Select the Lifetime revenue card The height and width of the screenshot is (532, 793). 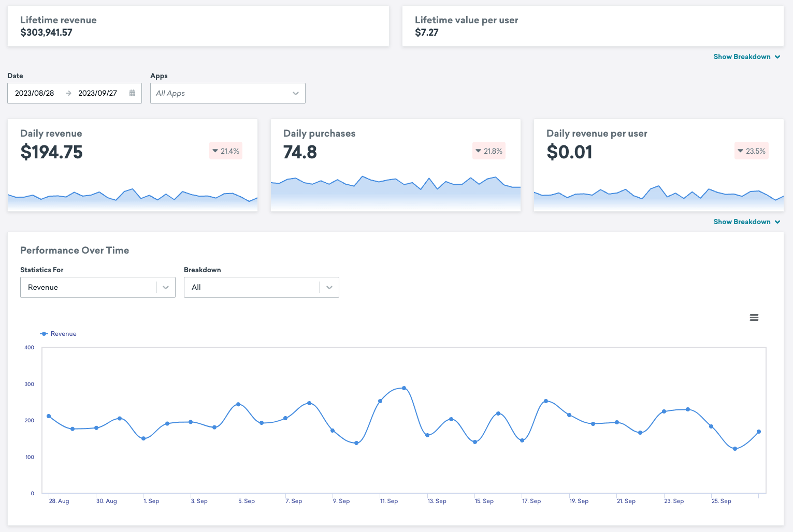coord(198,26)
